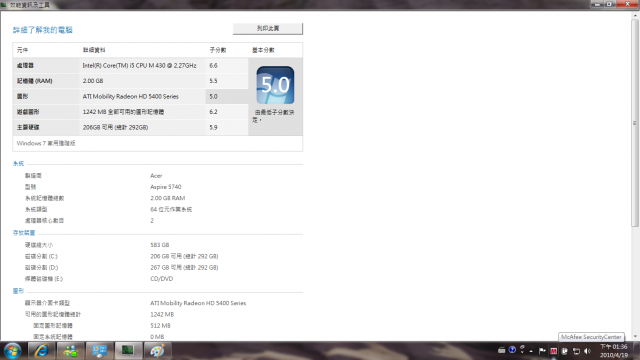The width and height of the screenshot is (640, 360).
Task: Select processor subscore 6.6
Action: click(213, 65)
